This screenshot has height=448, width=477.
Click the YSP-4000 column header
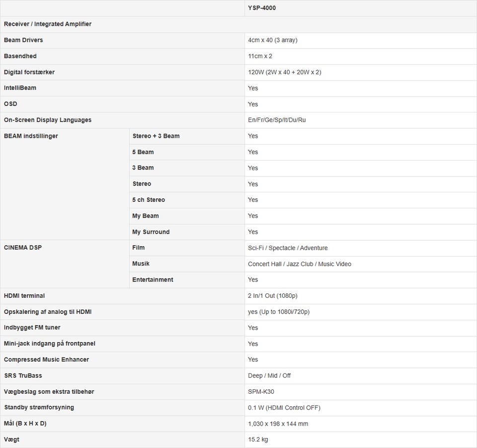tap(262, 8)
